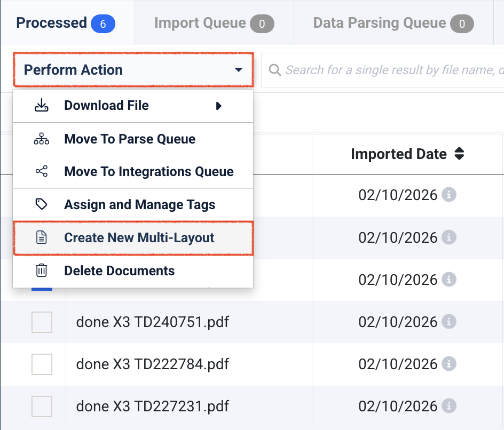Click the tag icon for Assign and Manage Tags
Viewport: 504px width, 430px height.
(x=42, y=204)
